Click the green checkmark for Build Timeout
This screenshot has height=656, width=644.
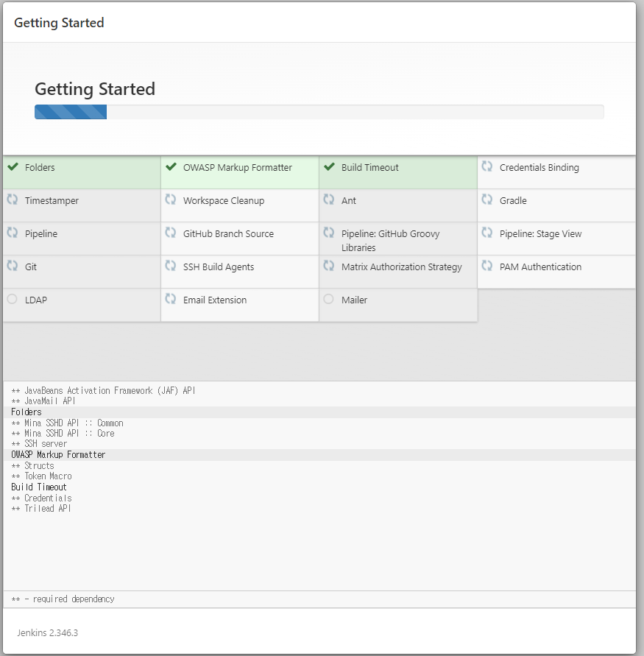tap(330, 167)
